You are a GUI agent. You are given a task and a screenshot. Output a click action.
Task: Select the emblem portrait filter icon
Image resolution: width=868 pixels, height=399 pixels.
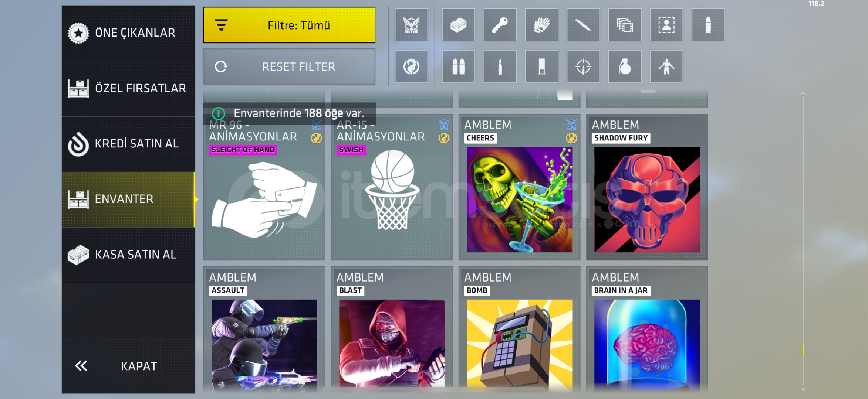[666, 25]
